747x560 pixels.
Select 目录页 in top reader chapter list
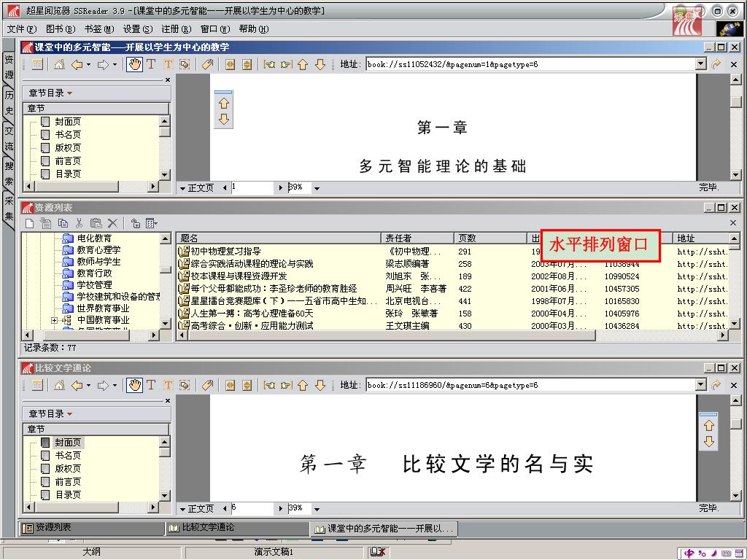pyautogui.click(x=68, y=174)
